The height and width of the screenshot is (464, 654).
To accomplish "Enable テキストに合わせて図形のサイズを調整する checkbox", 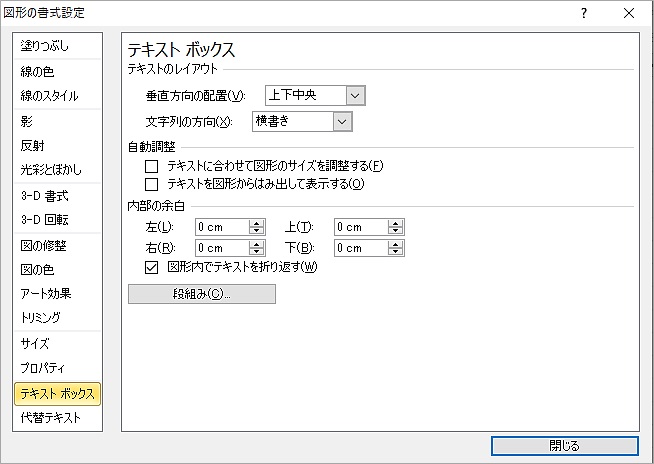I will pyautogui.click(x=152, y=165).
